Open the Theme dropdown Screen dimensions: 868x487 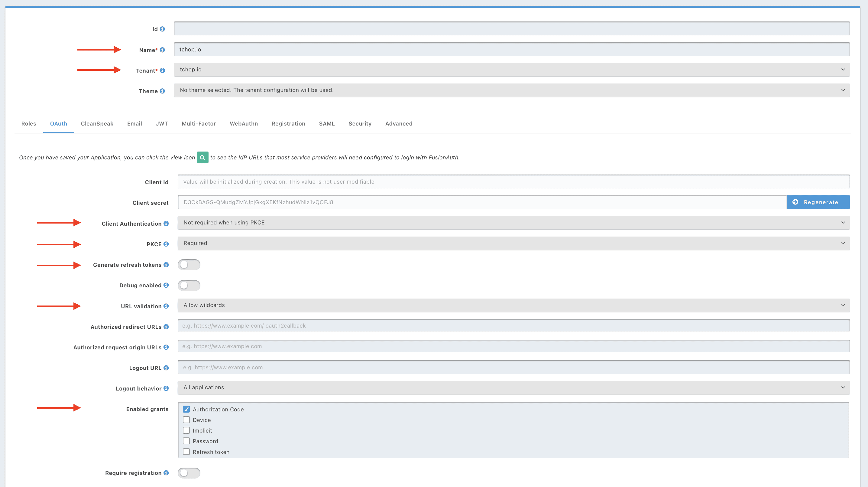tap(512, 90)
